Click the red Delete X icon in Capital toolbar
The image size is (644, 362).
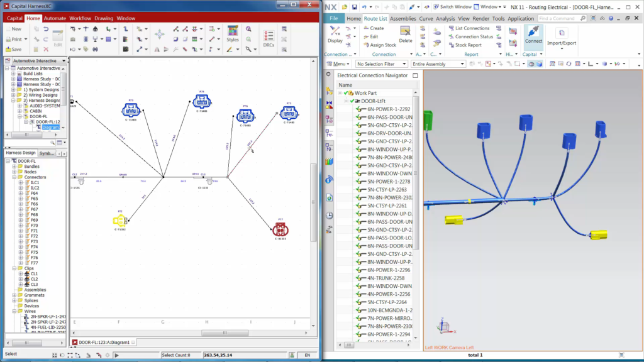pyautogui.click(x=46, y=49)
